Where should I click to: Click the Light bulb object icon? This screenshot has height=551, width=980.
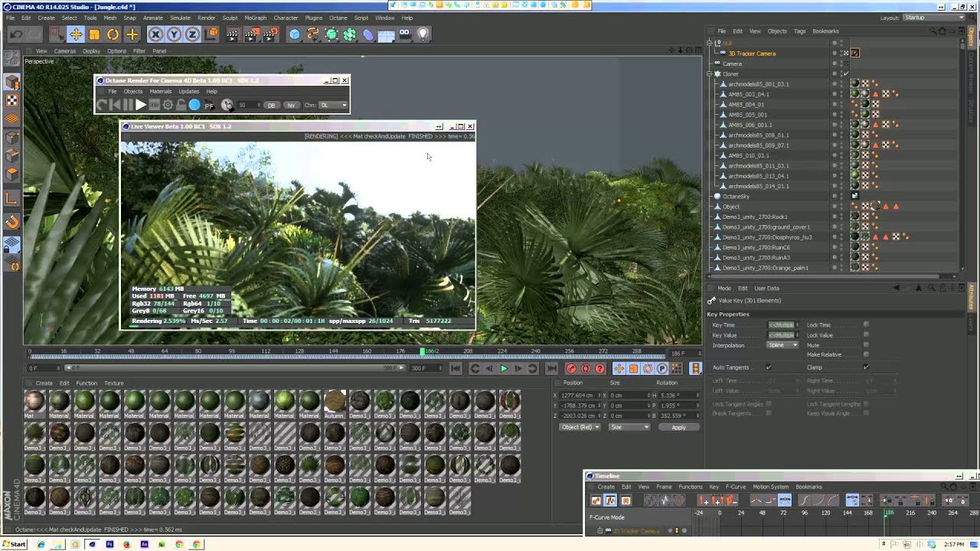coord(423,34)
